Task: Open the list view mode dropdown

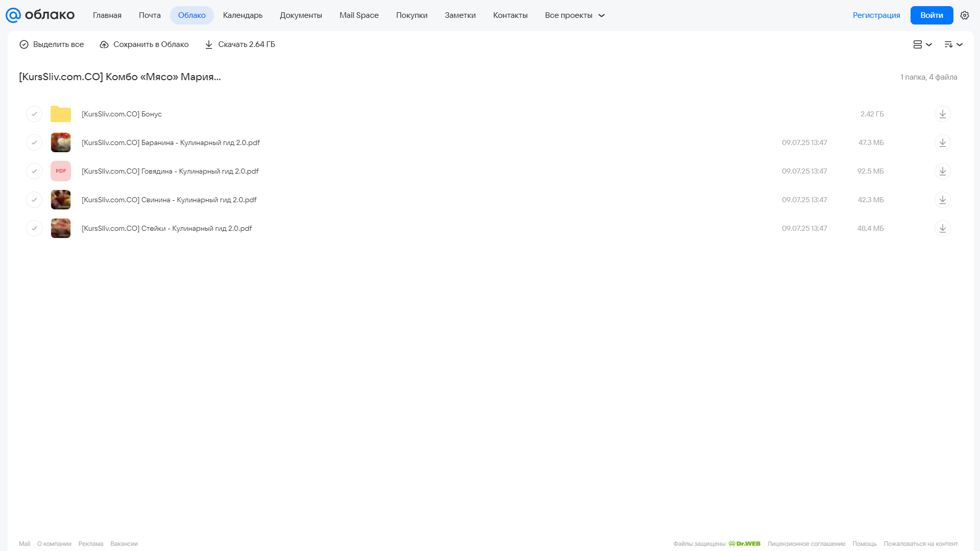Action: pos(922,44)
